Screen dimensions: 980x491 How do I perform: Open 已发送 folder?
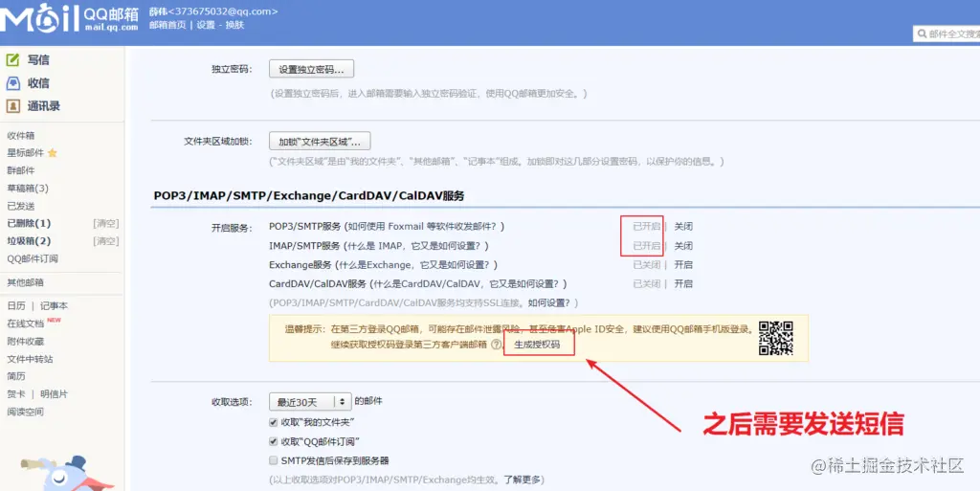click(x=21, y=206)
